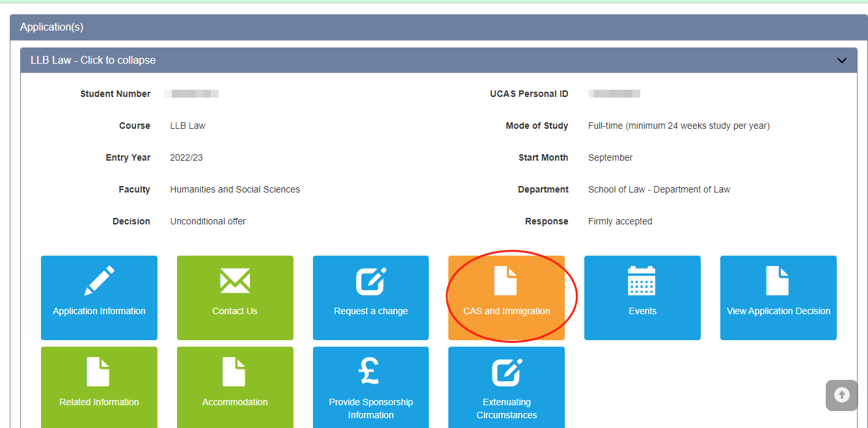Click the 'School of Law - Department of Law' value
This screenshot has height=428, width=868.
[659, 189]
